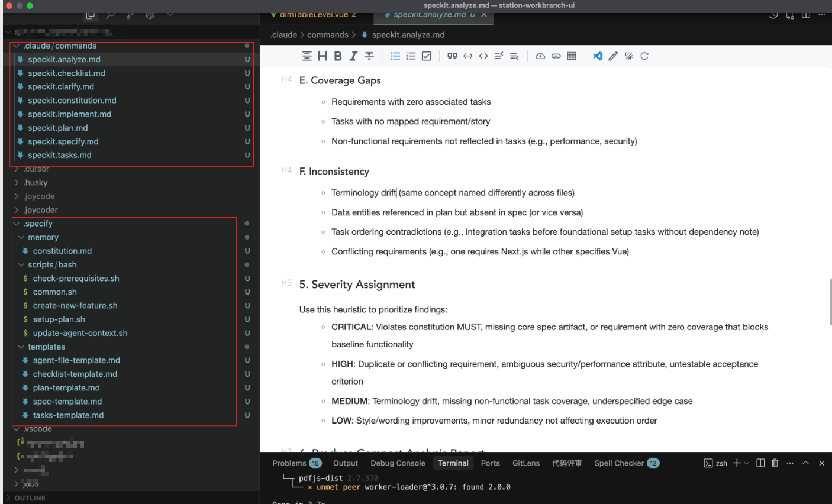Image resolution: width=832 pixels, height=504 pixels.
Task: Open speckit.implement.md file
Action: pos(69,114)
